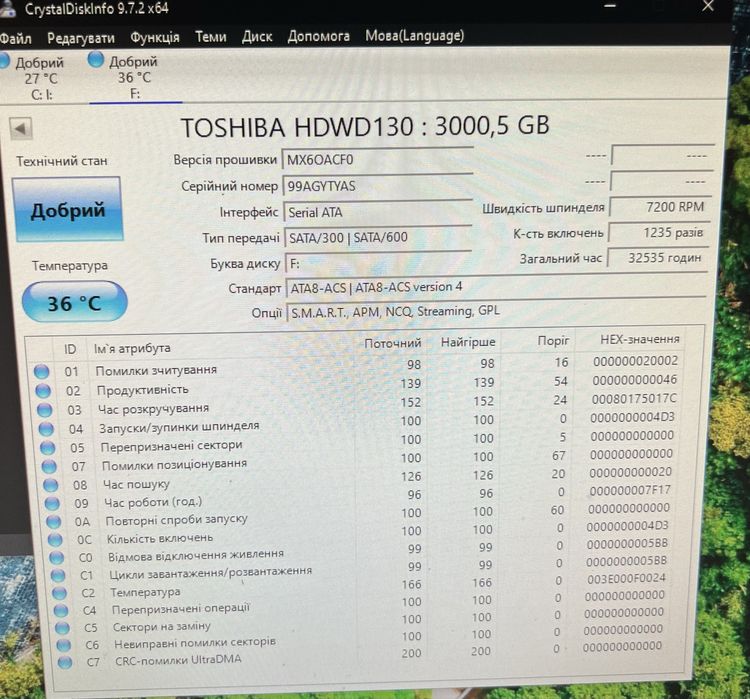Image resolution: width=750 pixels, height=699 pixels.
Task: Select the Час роботи (год.) attribute name
Action: coord(153,502)
